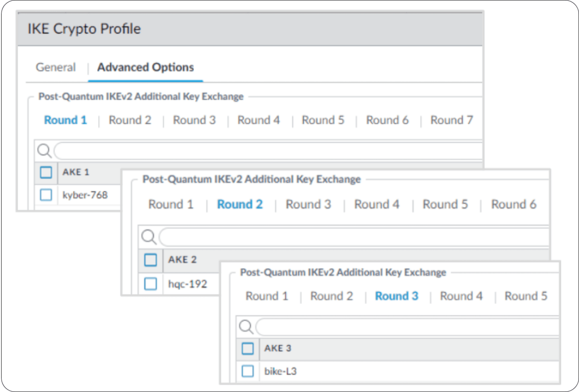Click the AKE 3 column header
579x392 pixels.
point(278,349)
